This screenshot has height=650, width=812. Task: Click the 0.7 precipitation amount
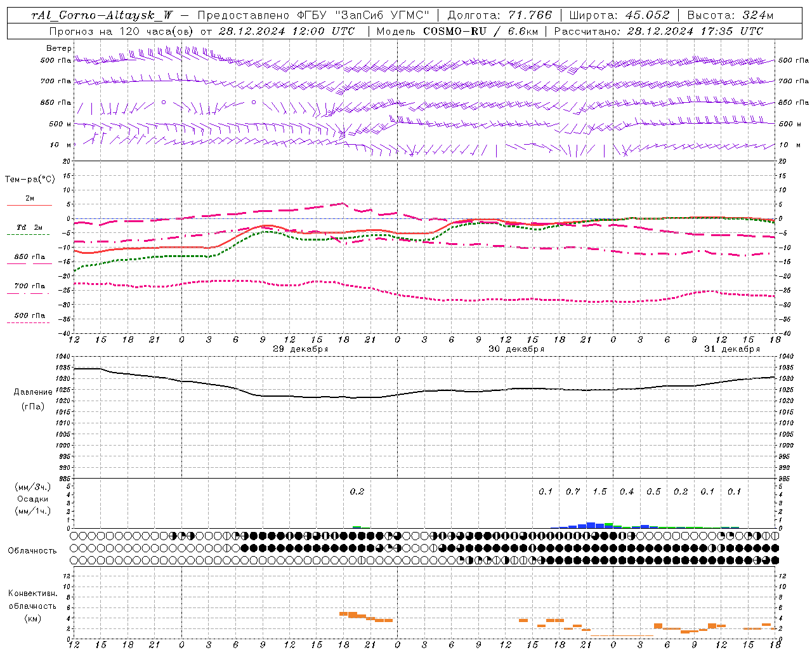(x=573, y=492)
